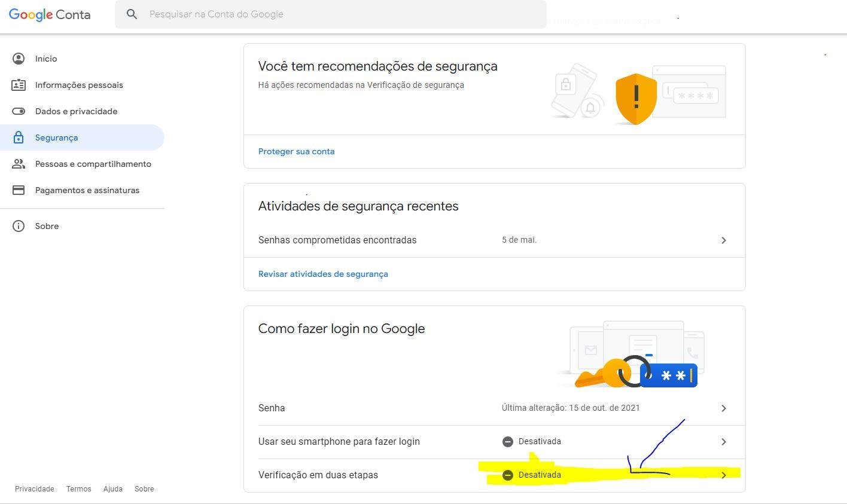Open the Sobre footer link
The height and width of the screenshot is (504, 847).
pyautogui.click(x=144, y=489)
